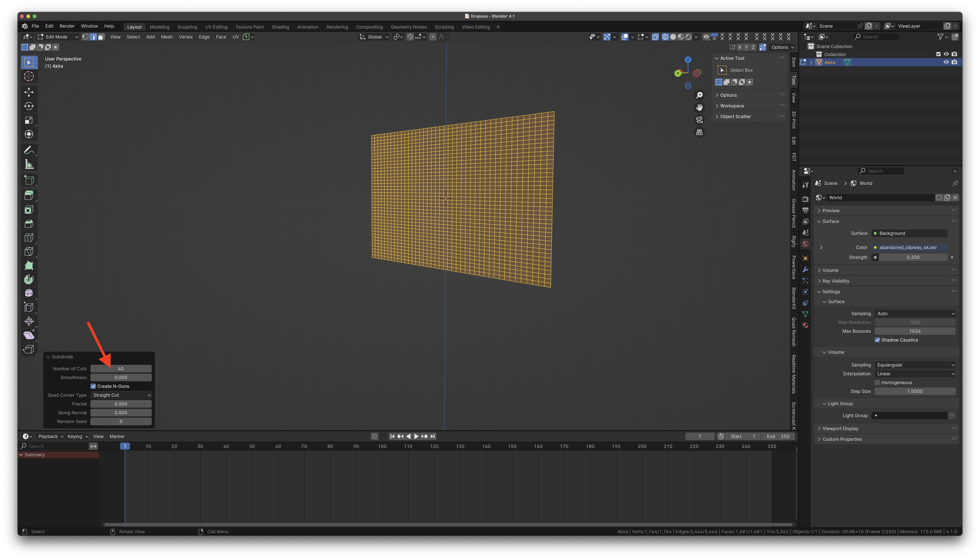Uncheck the Create N-Gons checkbox
The width and height of the screenshot is (980, 559).
click(93, 386)
